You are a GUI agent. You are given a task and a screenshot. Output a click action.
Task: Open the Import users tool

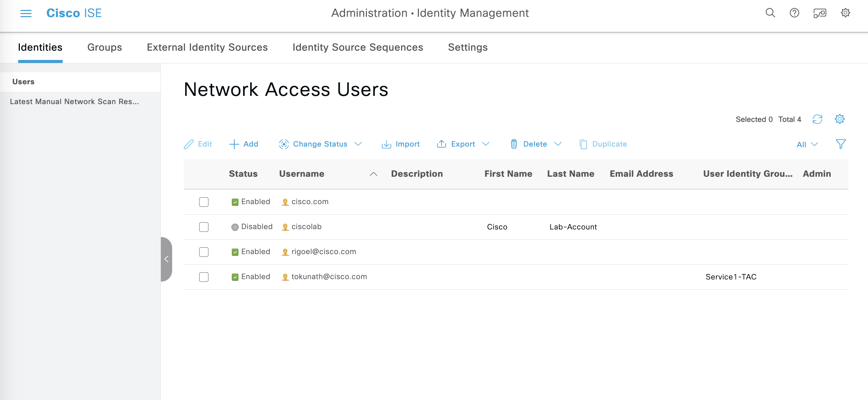click(400, 144)
